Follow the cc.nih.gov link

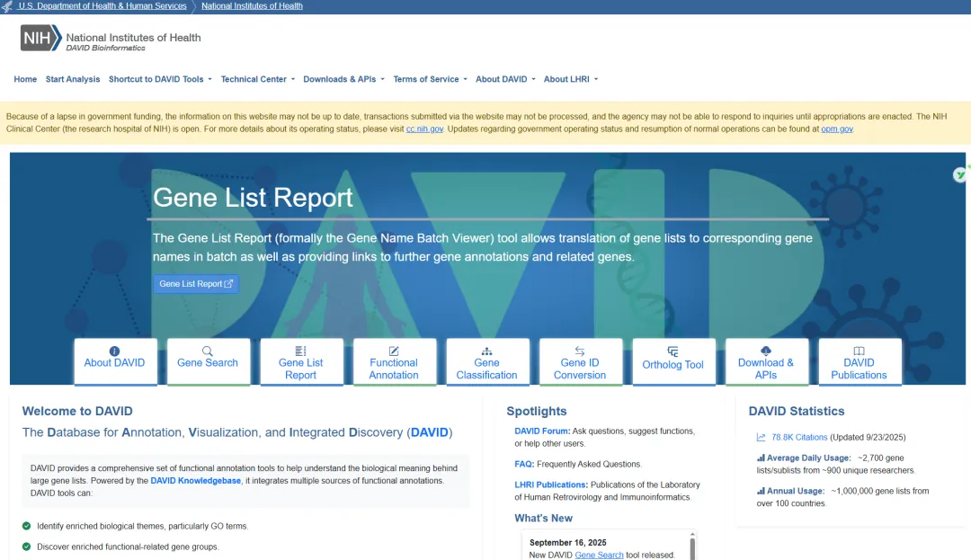pyautogui.click(x=424, y=129)
